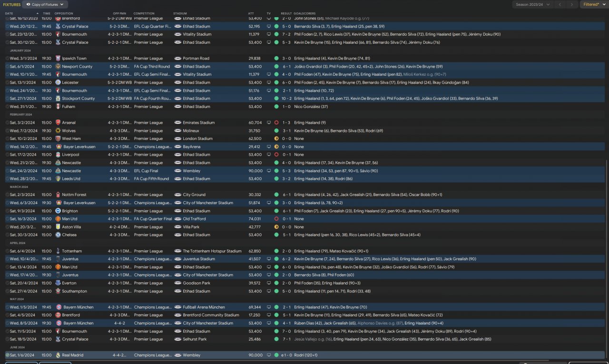Click the Real Madrid club badge

click(x=58, y=355)
